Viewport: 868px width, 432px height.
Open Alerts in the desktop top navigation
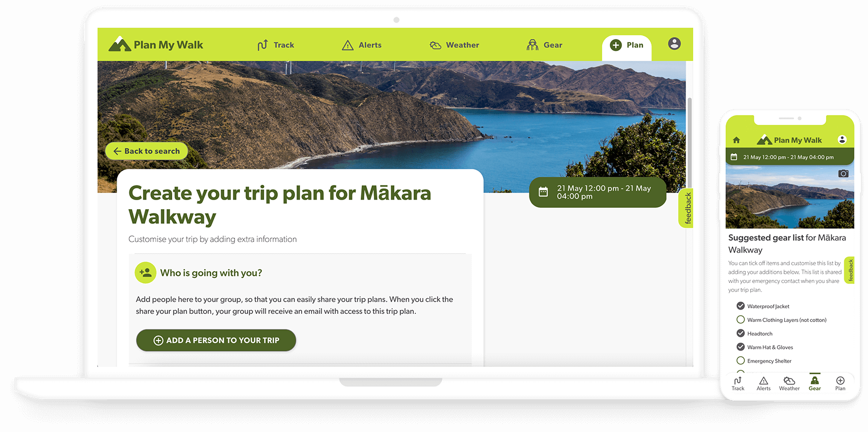[362, 45]
